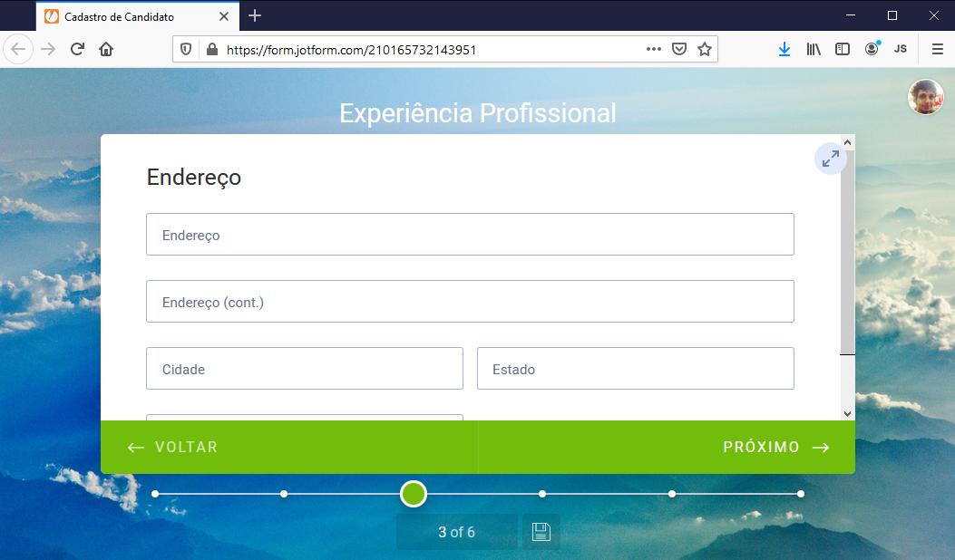The height and width of the screenshot is (560, 955).
Task: Click the Estado input field
Action: pos(635,368)
